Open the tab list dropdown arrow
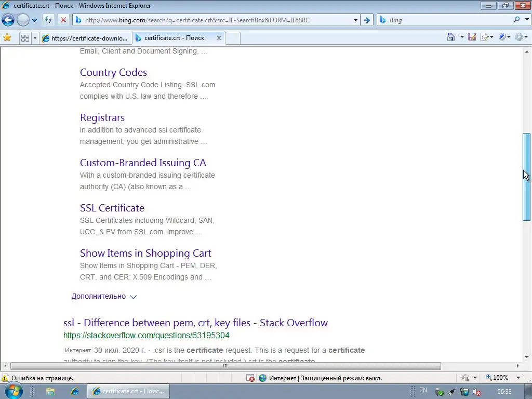 35,38
